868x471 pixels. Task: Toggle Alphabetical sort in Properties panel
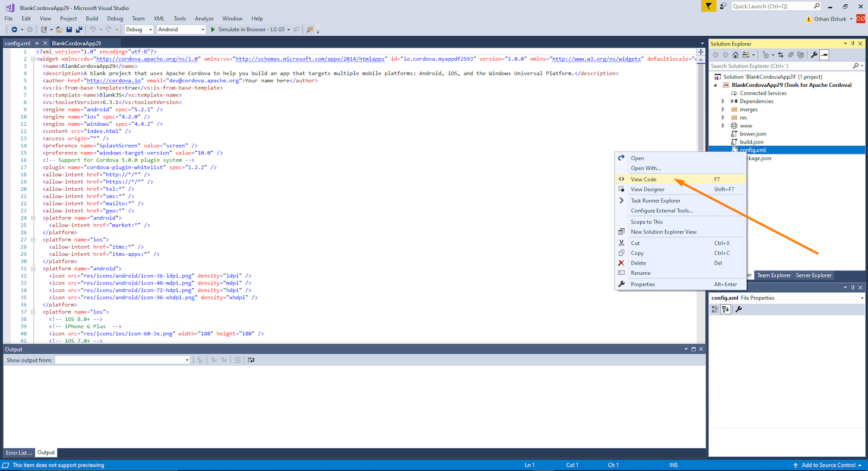(x=726, y=309)
